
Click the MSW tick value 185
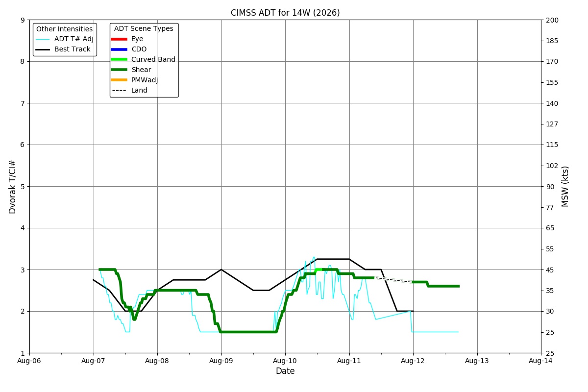(x=552, y=41)
